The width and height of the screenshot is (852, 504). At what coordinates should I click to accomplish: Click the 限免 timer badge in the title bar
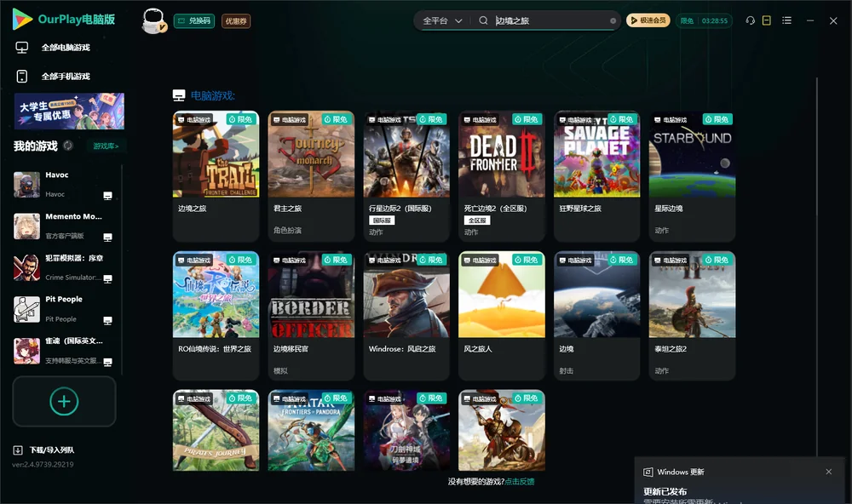[x=704, y=20]
